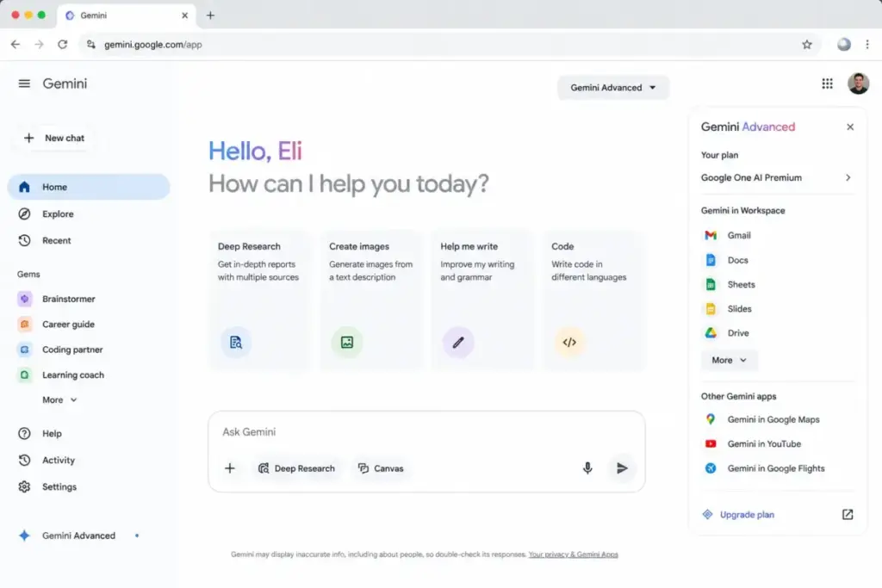
Task: Reload the page
Action: point(62,45)
